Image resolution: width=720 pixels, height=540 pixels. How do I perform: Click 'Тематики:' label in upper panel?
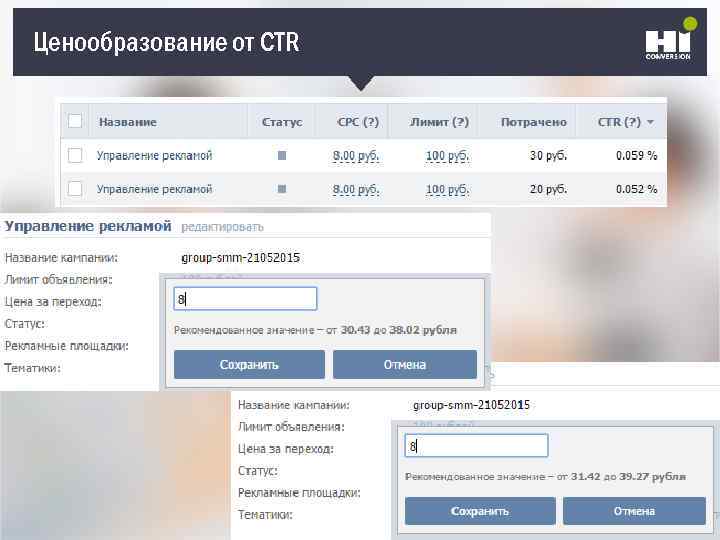(x=32, y=368)
